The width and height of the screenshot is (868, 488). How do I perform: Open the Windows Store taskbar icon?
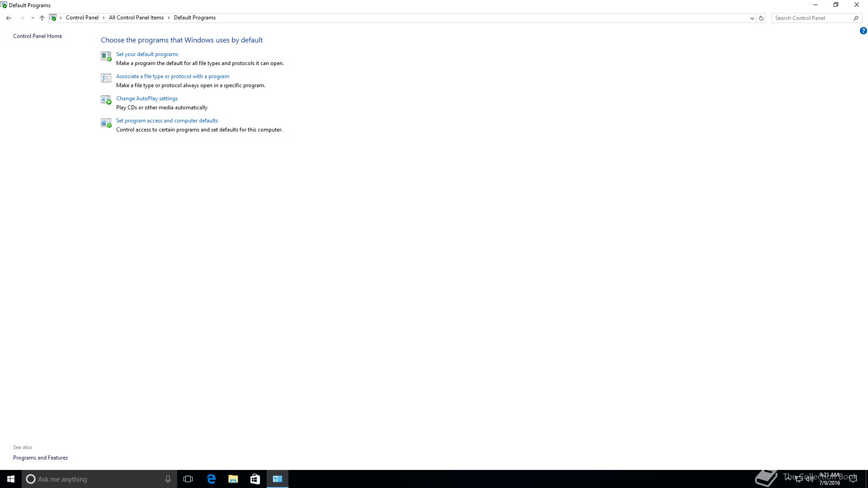(x=255, y=479)
